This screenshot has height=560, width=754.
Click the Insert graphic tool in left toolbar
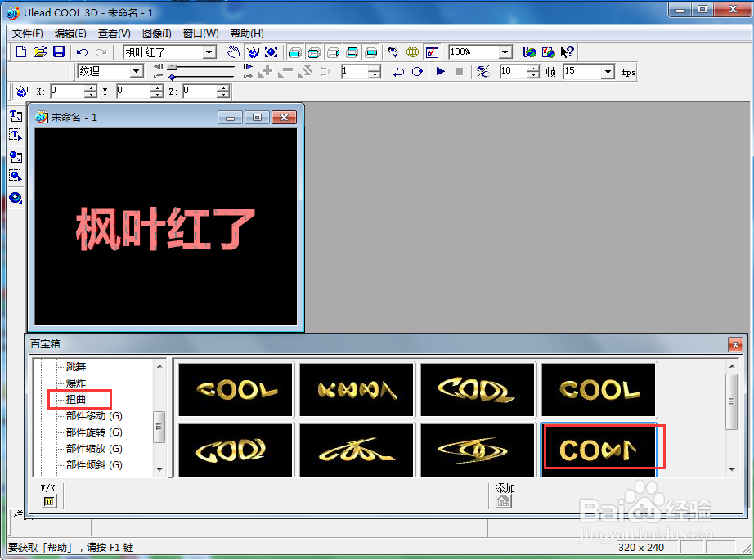coord(16,157)
